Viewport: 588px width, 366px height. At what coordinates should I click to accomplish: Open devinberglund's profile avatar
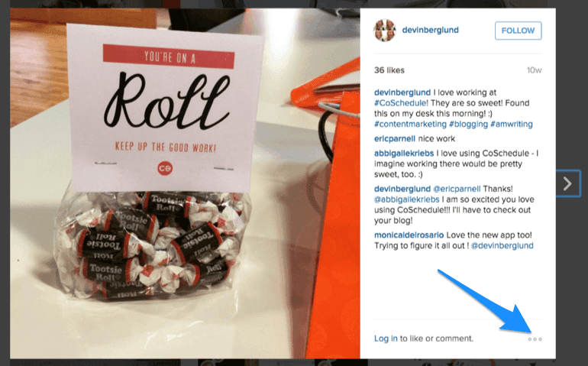pos(385,31)
